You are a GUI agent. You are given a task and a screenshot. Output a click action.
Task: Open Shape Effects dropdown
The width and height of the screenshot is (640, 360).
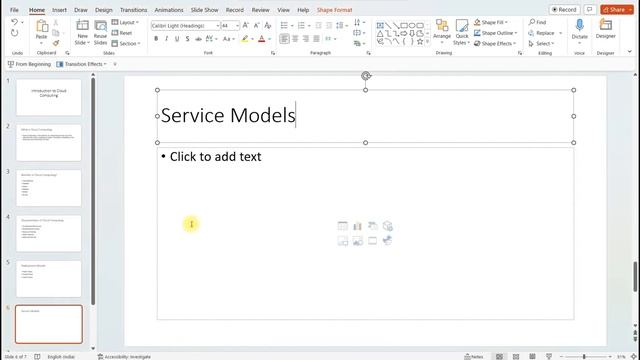point(495,43)
